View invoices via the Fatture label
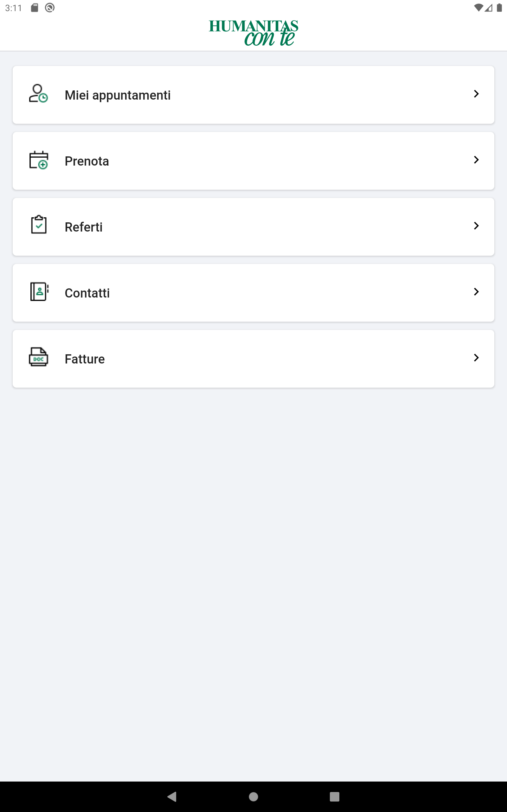 pyautogui.click(x=85, y=359)
